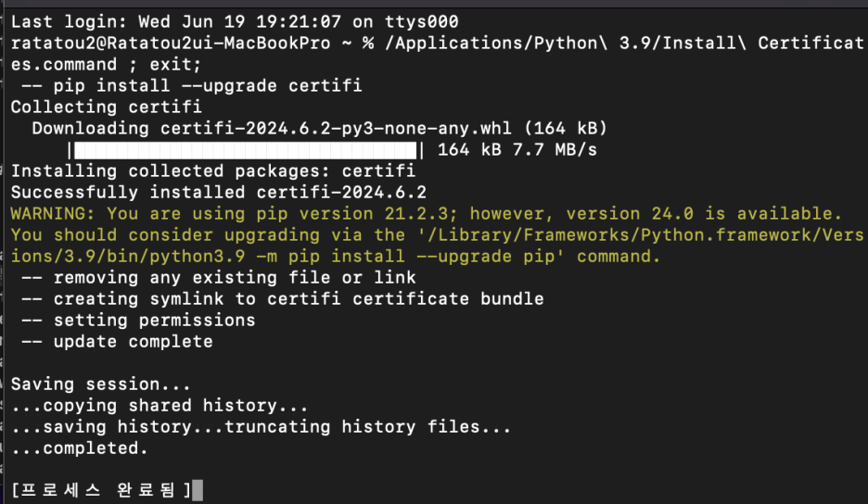Click the '-- removing any existing file or link' line
Screen dimensions: 868x504
[x=219, y=278]
